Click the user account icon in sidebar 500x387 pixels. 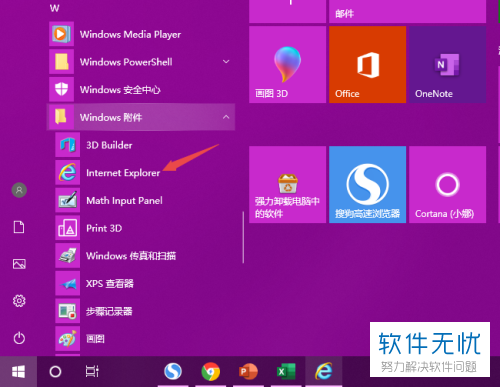[x=19, y=190]
